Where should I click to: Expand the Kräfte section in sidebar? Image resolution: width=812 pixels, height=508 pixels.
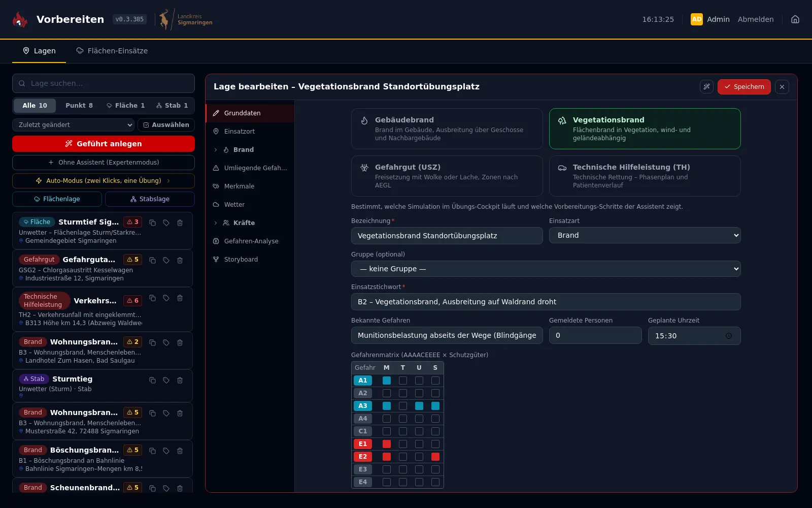coord(216,223)
